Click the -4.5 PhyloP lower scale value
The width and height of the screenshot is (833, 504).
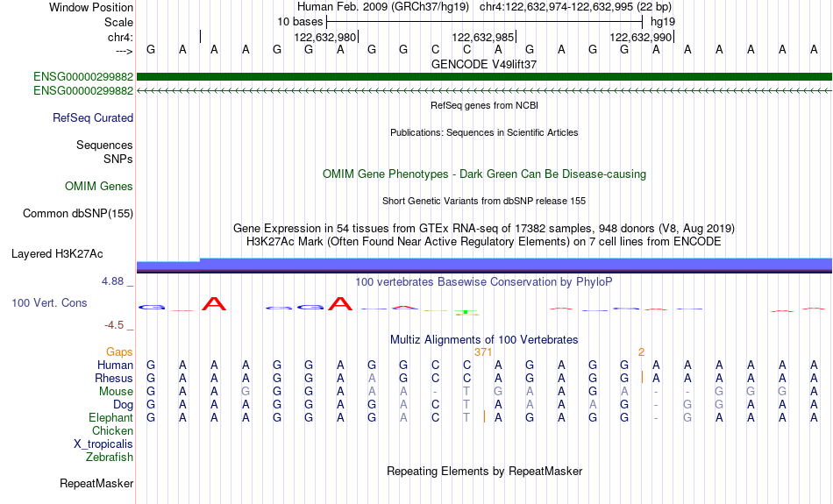click(x=114, y=325)
